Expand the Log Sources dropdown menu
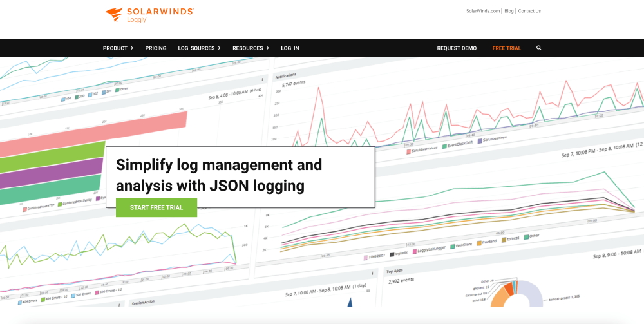Viewport: 644px width, 324px height. (x=199, y=48)
